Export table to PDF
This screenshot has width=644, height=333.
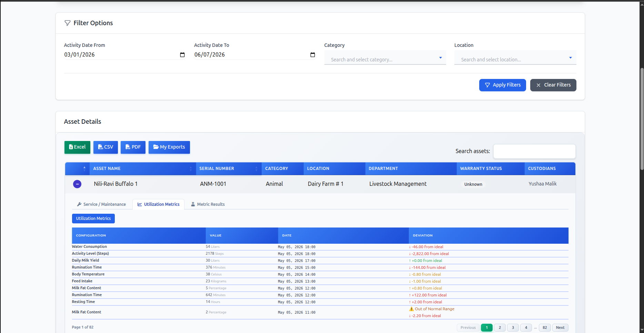tap(133, 147)
